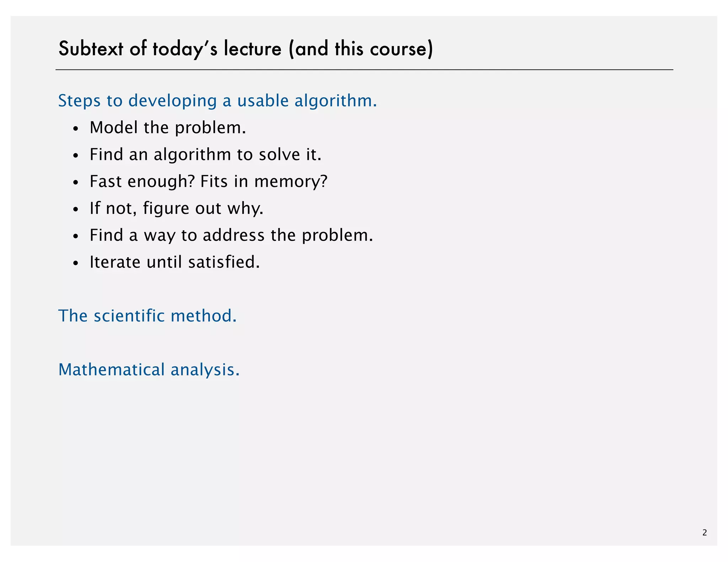Click the 'Iterate until satisfied.' bullet text
The image size is (728, 562).
click(175, 262)
